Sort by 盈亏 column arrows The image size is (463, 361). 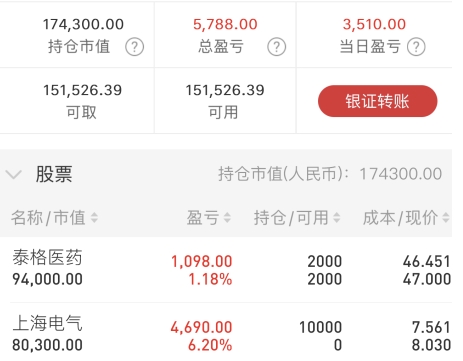(x=227, y=218)
